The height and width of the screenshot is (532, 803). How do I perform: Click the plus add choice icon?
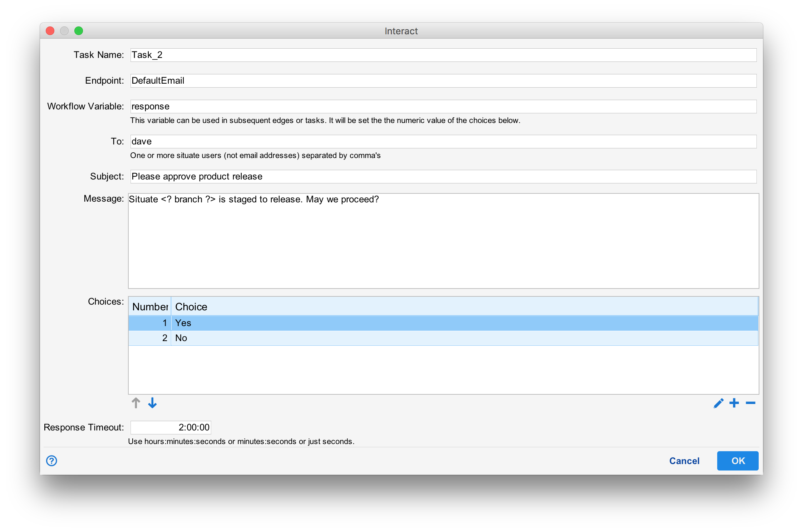tap(734, 403)
